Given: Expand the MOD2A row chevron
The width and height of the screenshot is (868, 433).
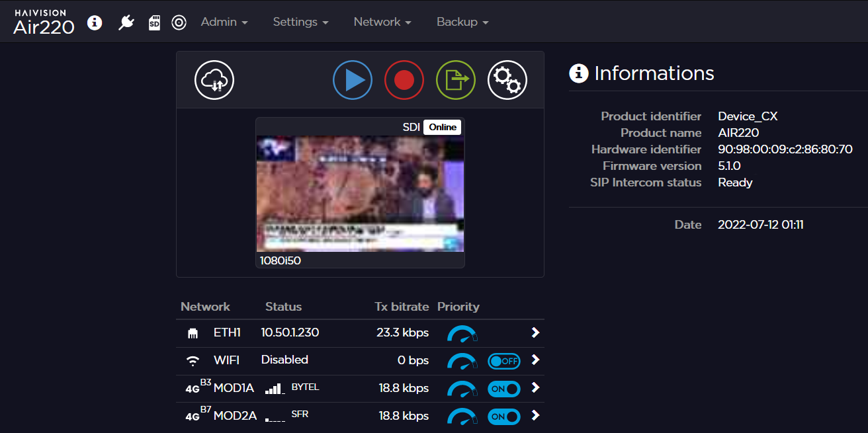Looking at the screenshot, I should pos(535,416).
